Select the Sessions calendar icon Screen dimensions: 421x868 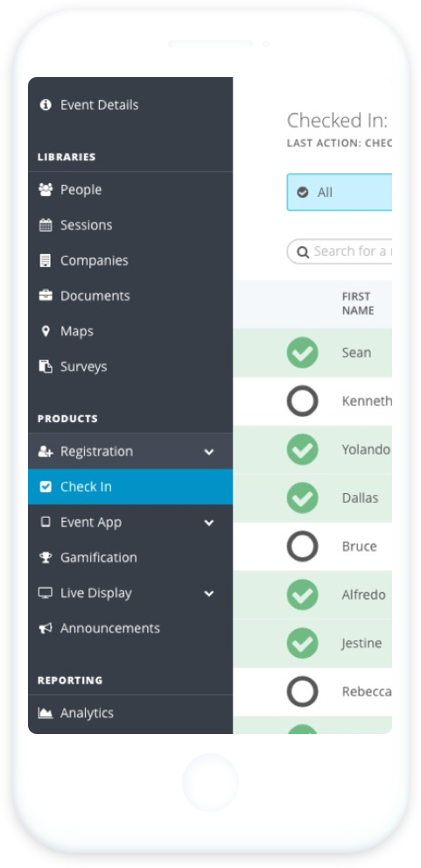(46, 225)
